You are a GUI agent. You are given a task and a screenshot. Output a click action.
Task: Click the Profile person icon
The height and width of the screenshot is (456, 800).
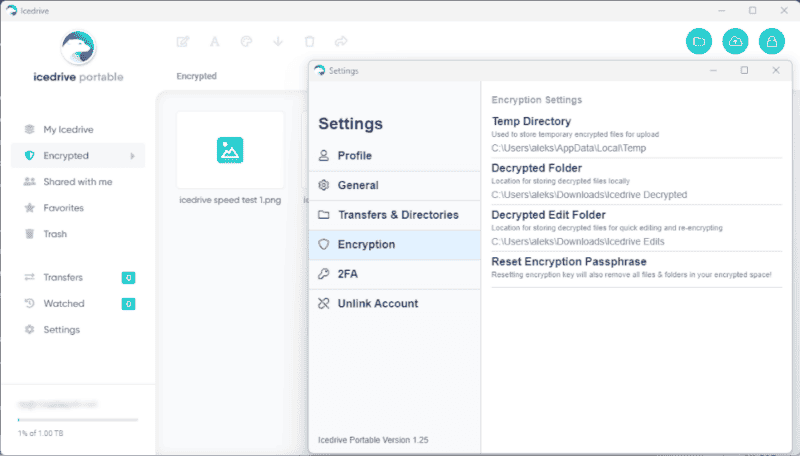323,156
